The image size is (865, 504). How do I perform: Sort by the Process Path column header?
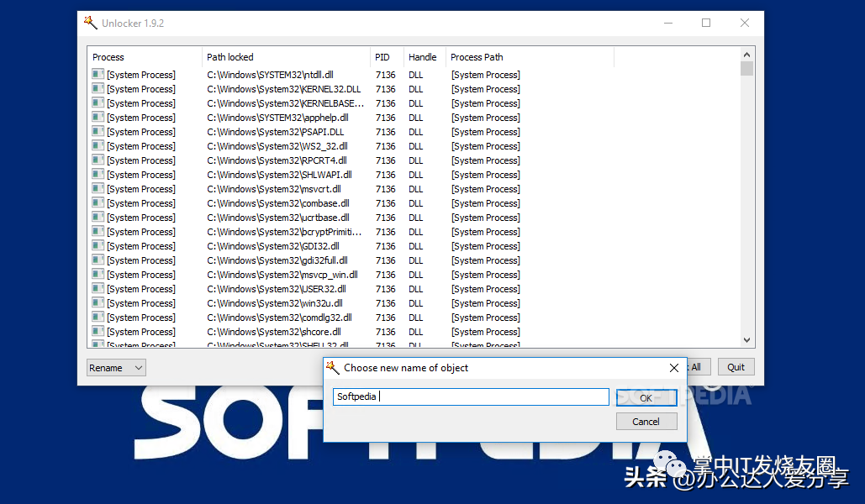pos(530,57)
